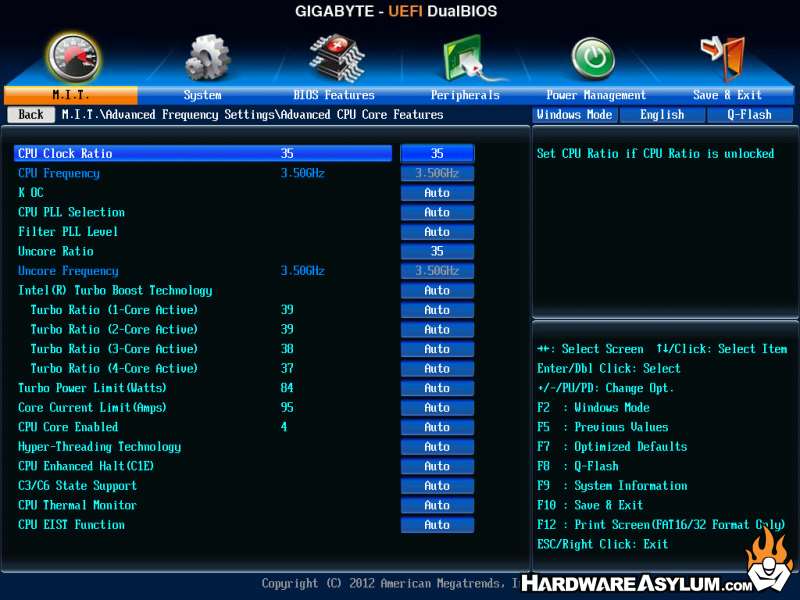The image size is (800, 600).
Task: Switch to Windows Mode
Action: pos(574,115)
